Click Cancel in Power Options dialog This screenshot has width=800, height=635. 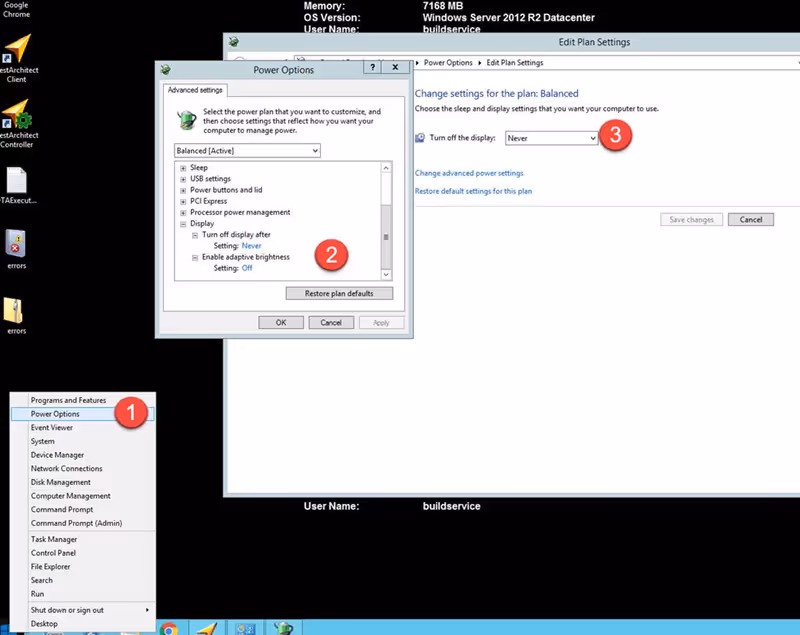[331, 323]
